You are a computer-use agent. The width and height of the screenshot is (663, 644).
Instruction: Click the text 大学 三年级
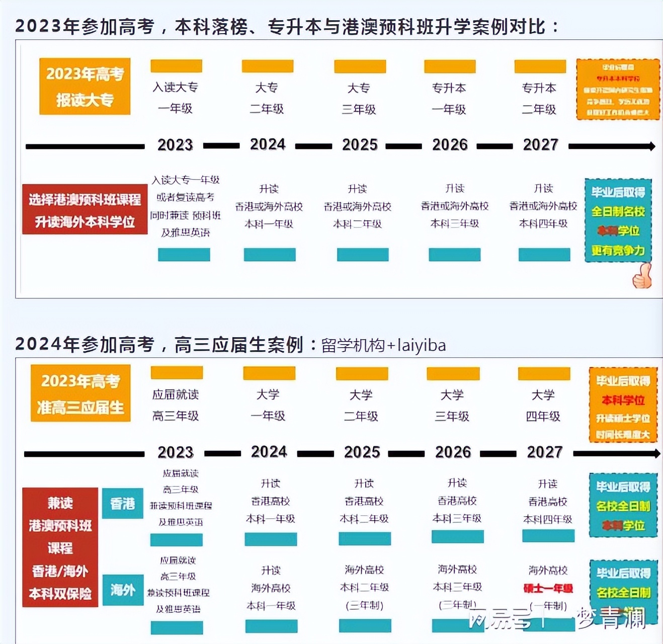click(x=452, y=406)
